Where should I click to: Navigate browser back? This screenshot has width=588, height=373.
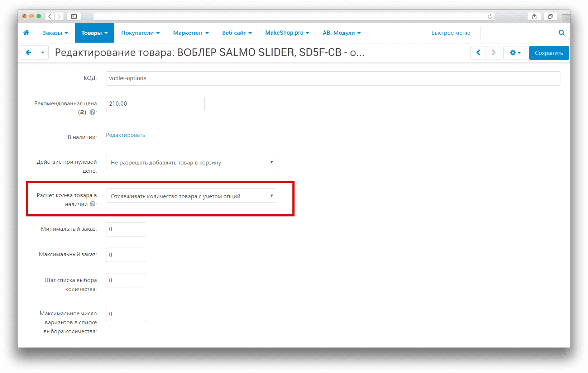click(x=50, y=16)
